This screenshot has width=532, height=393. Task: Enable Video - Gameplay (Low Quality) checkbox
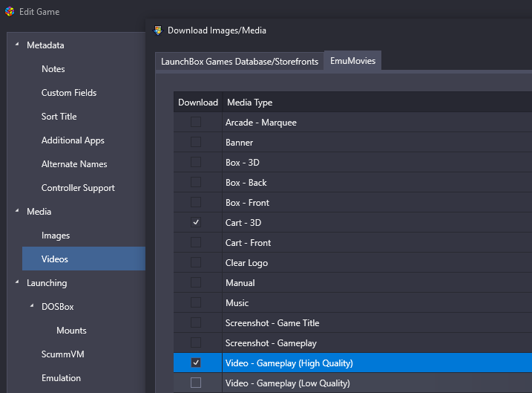click(x=196, y=383)
